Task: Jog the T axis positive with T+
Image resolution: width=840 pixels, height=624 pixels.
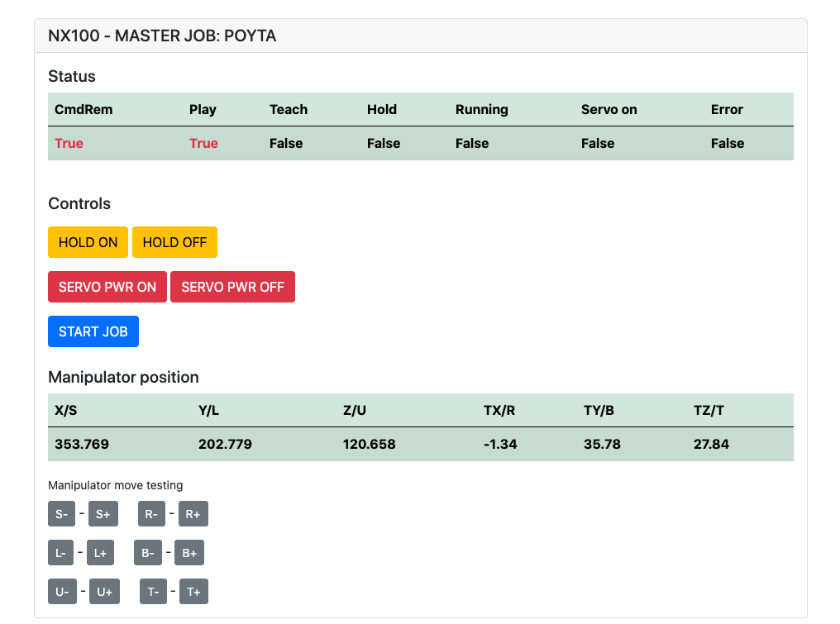Action: (193, 591)
